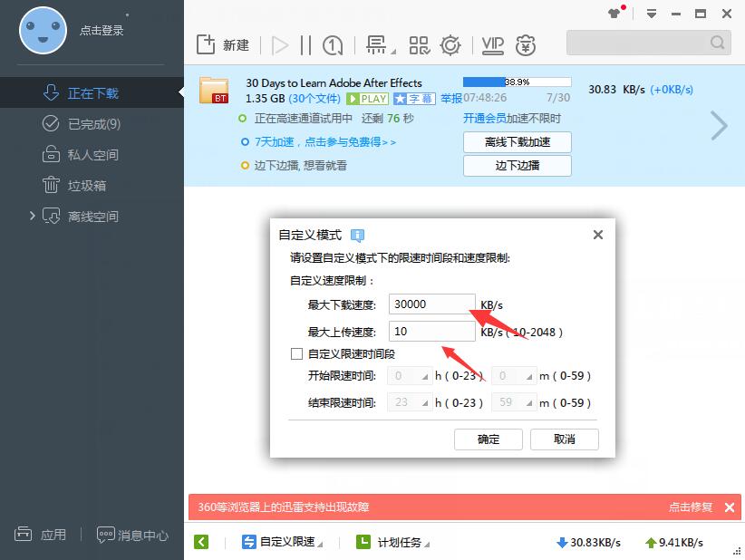
Task: Click the task name 30 Days to Learn Adobe After Effects
Action: tap(334, 82)
